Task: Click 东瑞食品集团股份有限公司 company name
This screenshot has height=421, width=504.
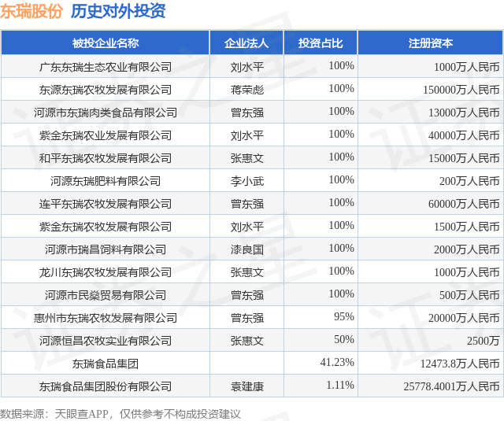Action: point(106,386)
